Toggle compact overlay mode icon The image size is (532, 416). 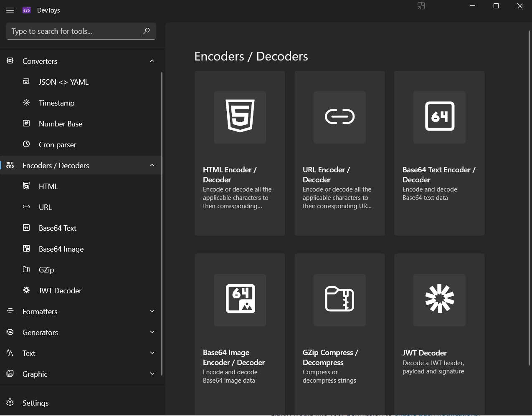[x=421, y=6]
